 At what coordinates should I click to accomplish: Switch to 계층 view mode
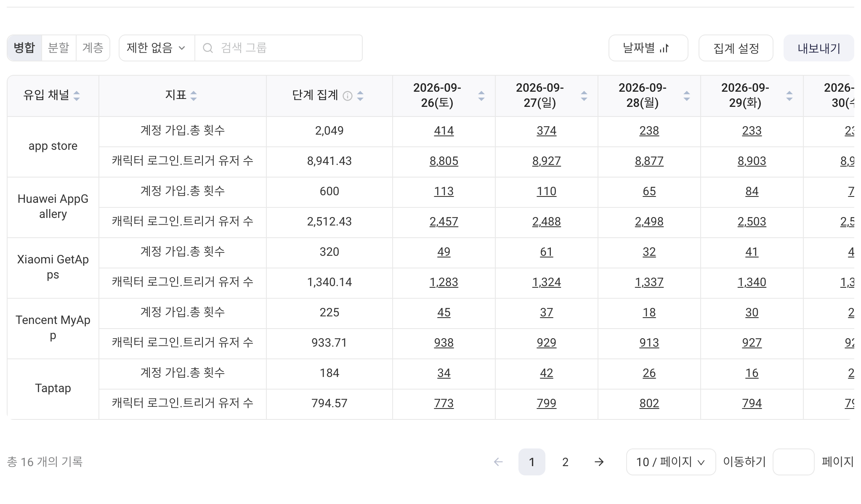[93, 48]
